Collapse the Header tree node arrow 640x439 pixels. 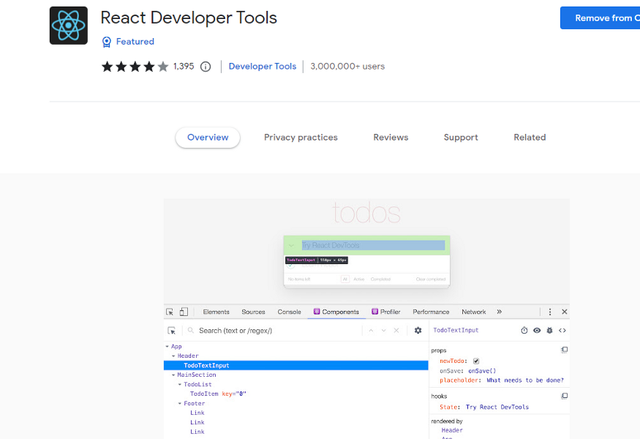[173, 356]
